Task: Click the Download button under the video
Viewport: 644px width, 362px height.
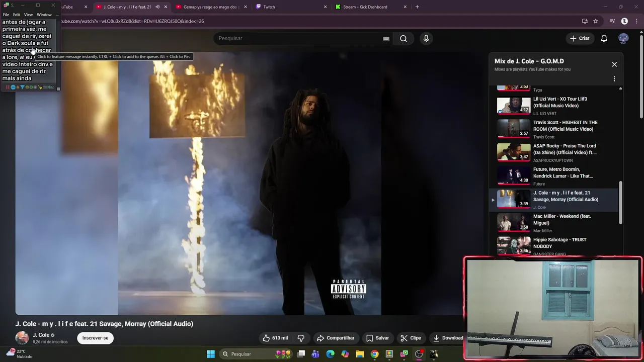Action: 448,338
